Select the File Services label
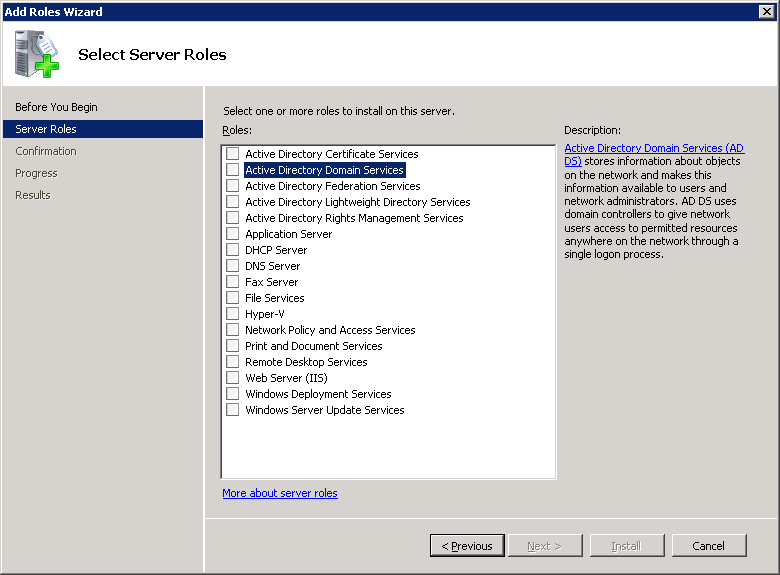The height and width of the screenshot is (575, 780). click(274, 298)
